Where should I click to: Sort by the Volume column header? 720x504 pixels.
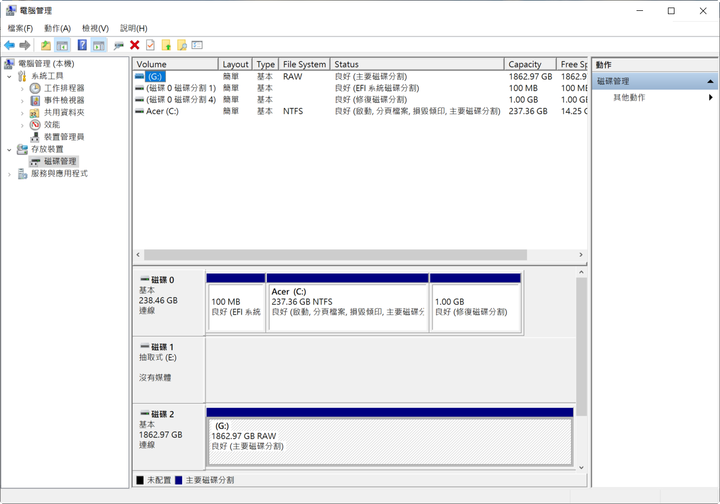[x=175, y=64]
